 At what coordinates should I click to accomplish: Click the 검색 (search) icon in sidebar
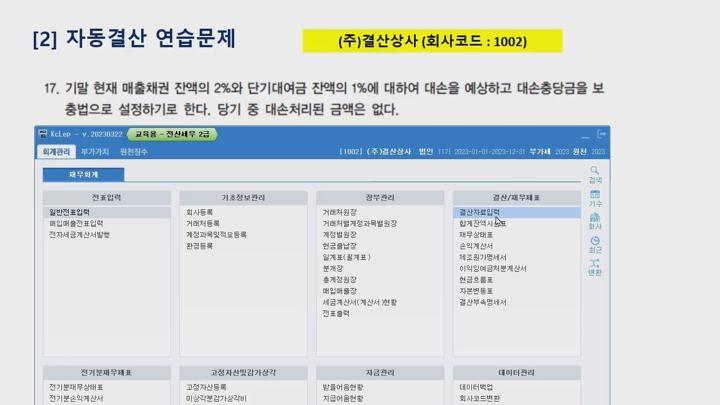[595, 174]
